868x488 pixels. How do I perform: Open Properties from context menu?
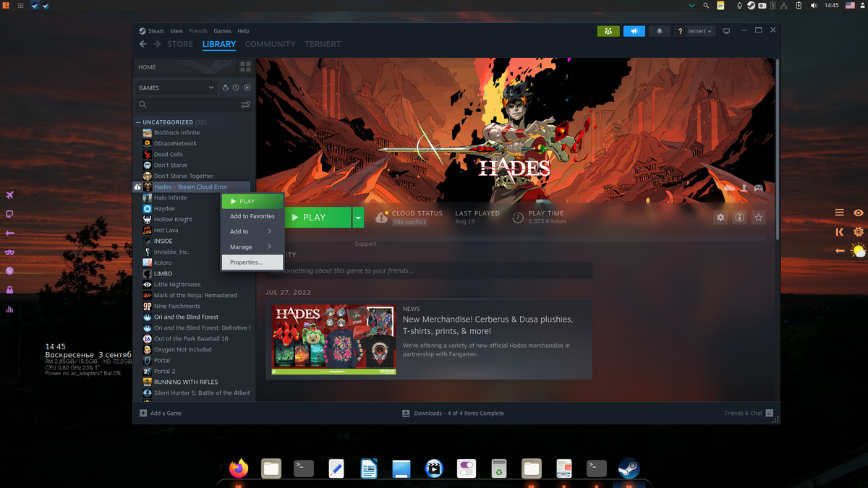tap(252, 262)
